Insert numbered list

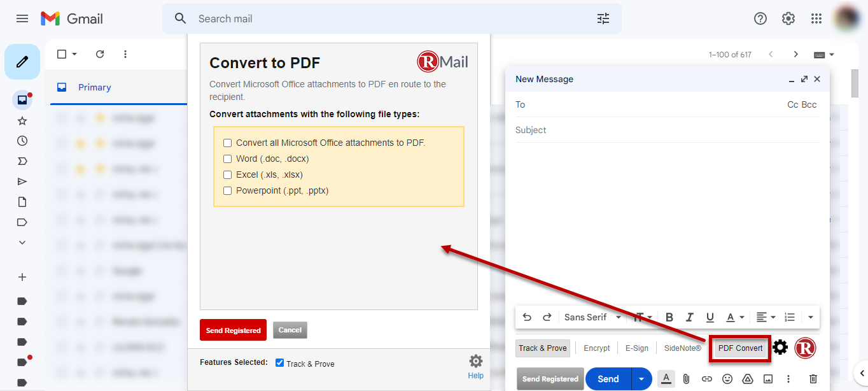pyautogui.click(x=790, y=317)
